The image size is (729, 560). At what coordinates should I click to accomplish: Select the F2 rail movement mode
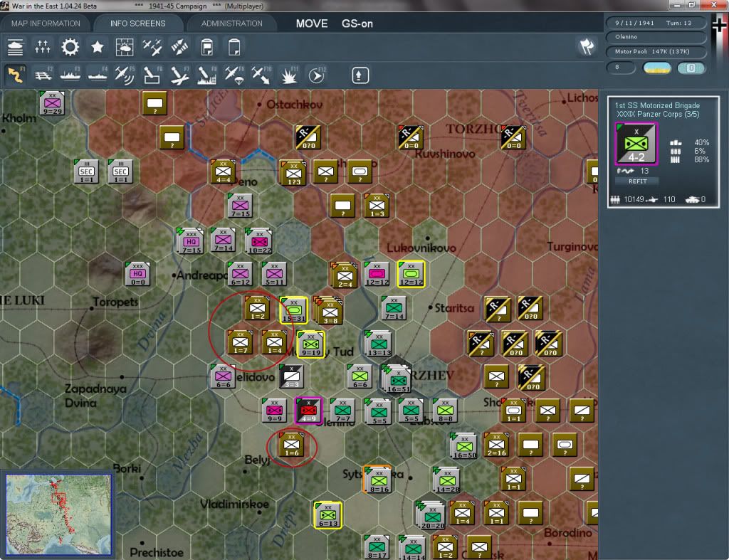point(43,75)
